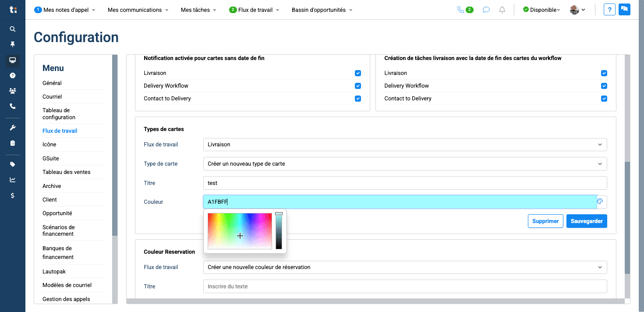The width and height of the screenshot is (644, 312).
Task: Uncheck Livraison under Notification activée
Action: point(358,73)
